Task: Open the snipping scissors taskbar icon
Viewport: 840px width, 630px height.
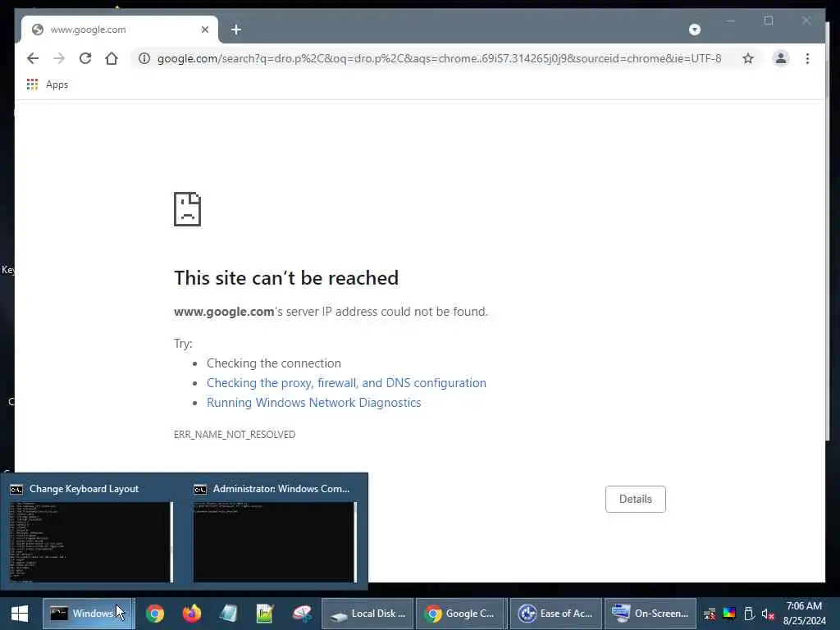Action: coord(302,614)
